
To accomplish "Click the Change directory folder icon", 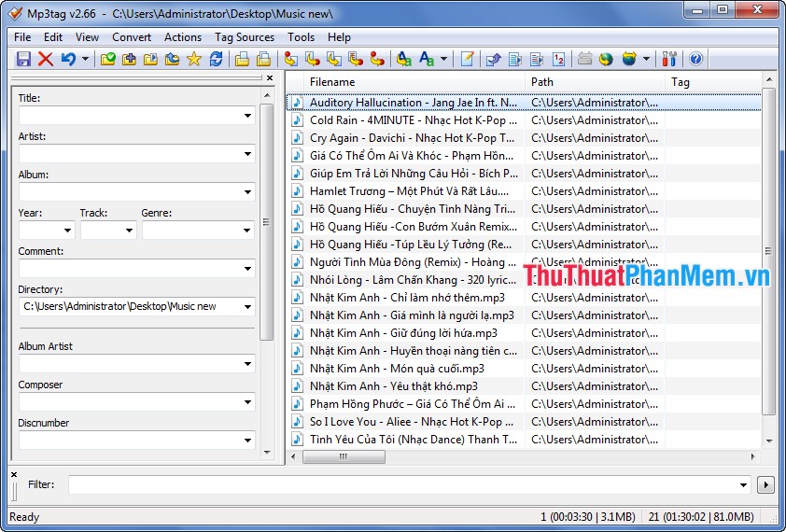I will coord(107,59).
